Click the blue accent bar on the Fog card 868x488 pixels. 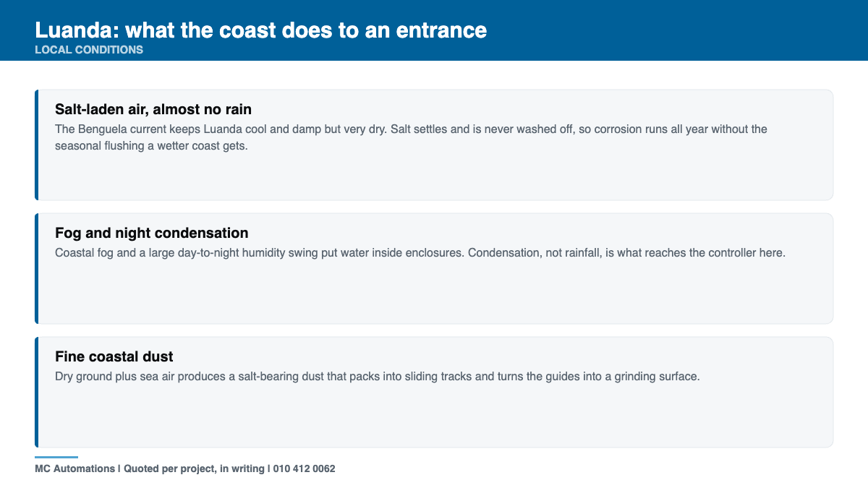coord(36,268)
